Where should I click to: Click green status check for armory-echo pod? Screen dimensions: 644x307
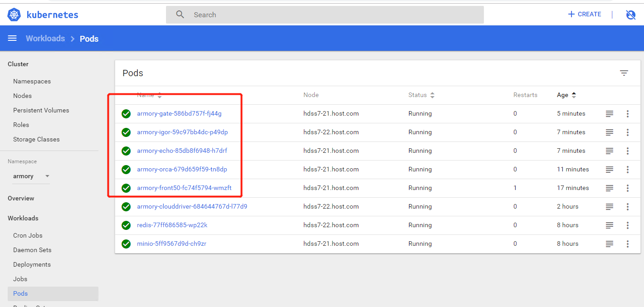coord(126,151)
